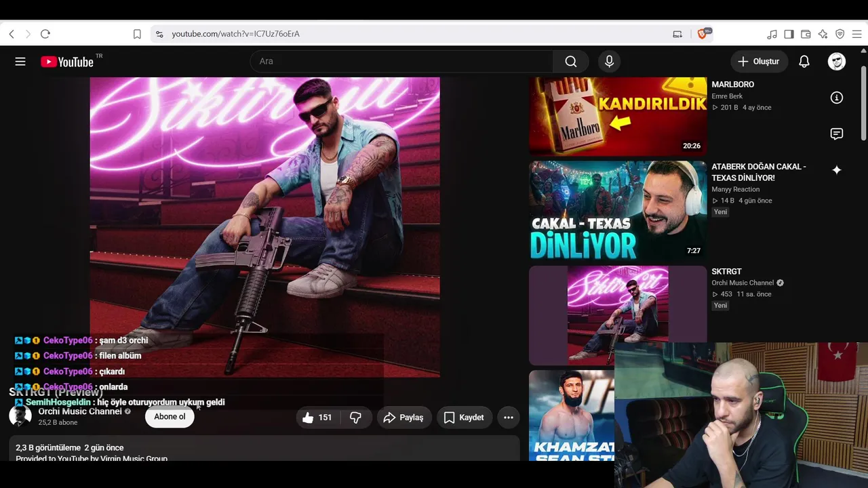Subscribe with the Abone ol button
This screenshot has width=868, height=488.
click(170, 417)
